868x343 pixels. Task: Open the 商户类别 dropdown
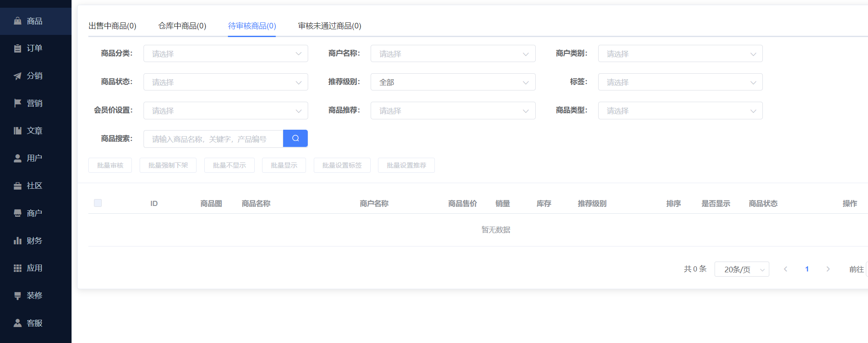(681, 53)
